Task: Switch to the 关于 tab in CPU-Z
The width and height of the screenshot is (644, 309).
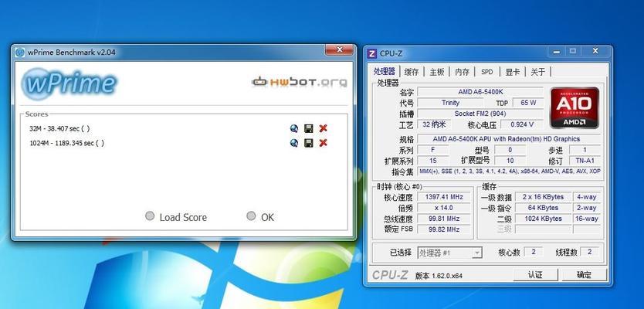Action: (x=537, y=72)
